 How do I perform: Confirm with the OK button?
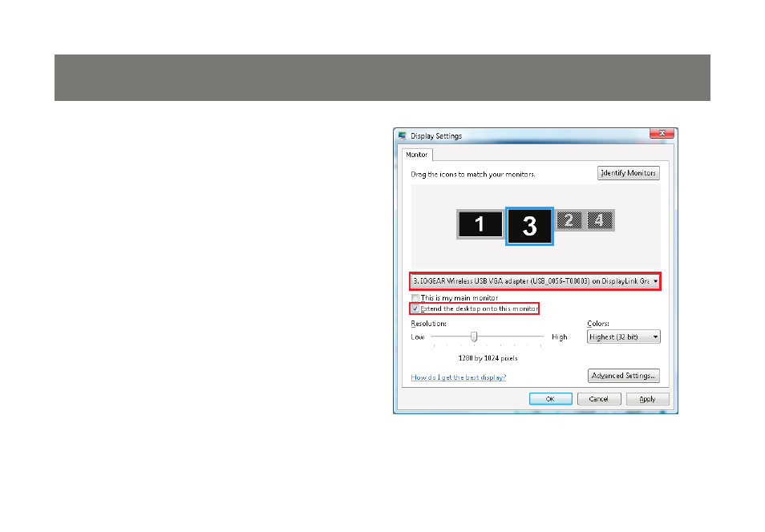550,399
